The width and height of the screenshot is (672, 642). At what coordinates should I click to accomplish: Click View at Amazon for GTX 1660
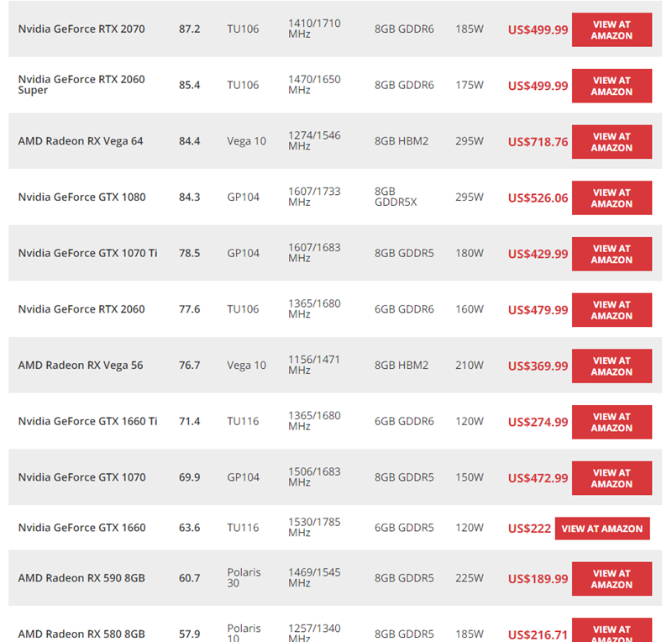602,529
